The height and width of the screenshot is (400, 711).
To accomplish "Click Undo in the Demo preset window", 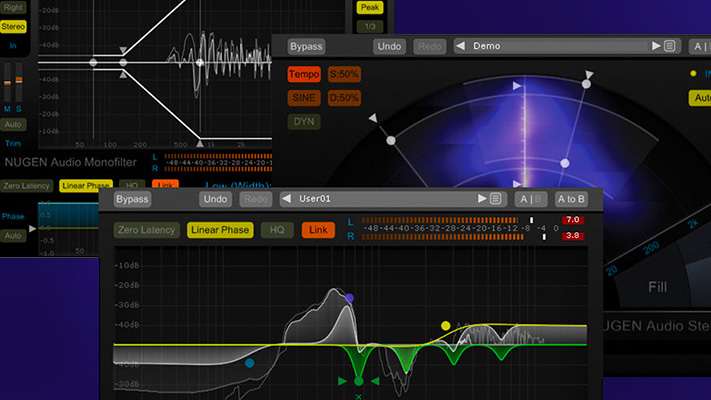I will [389, 46].
